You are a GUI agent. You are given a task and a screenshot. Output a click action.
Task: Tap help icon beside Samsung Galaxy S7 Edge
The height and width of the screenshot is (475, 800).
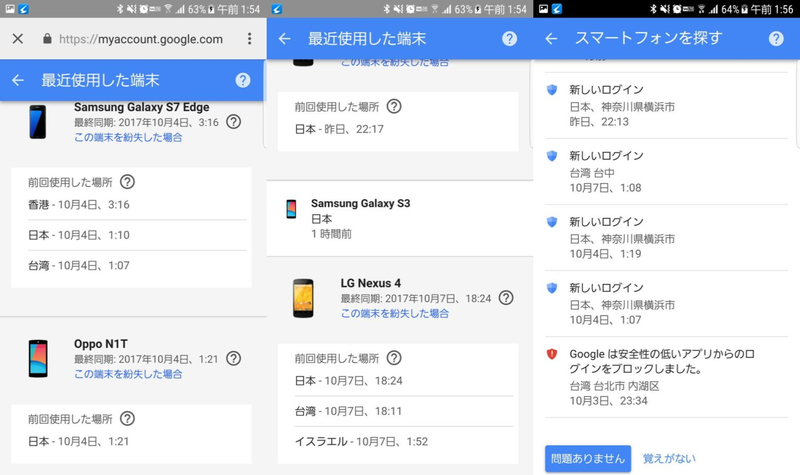pos(233,122)
